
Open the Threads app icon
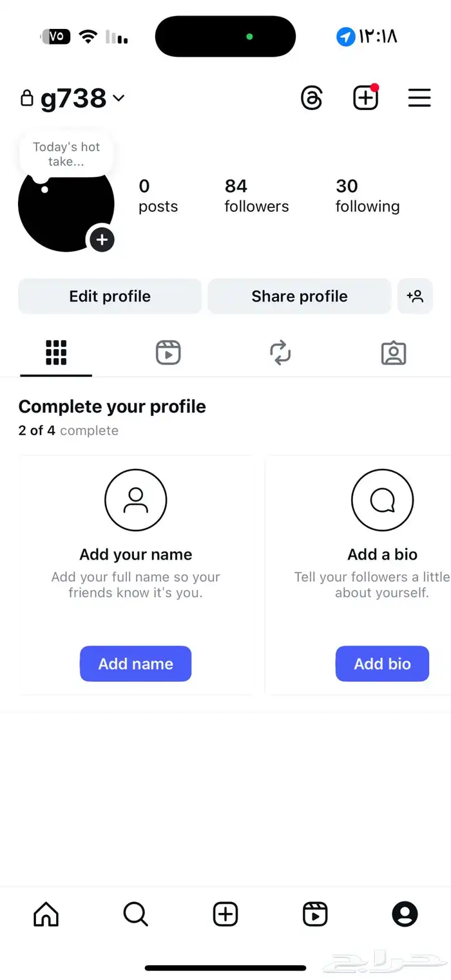312,99
